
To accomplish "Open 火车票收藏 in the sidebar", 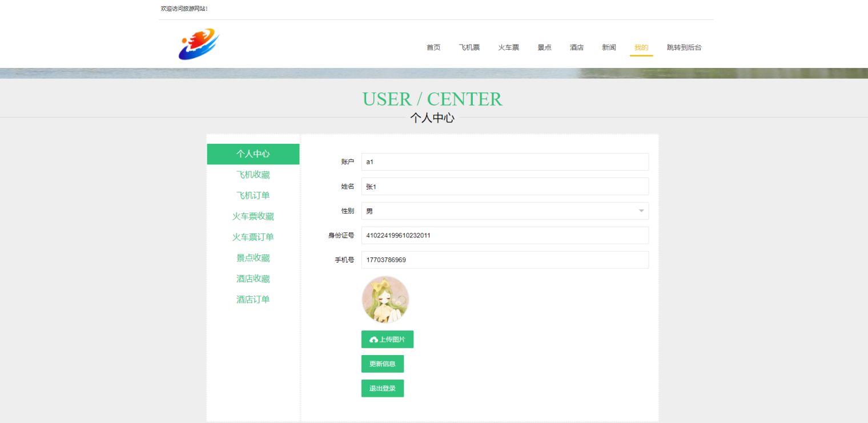I will point(253,216).
